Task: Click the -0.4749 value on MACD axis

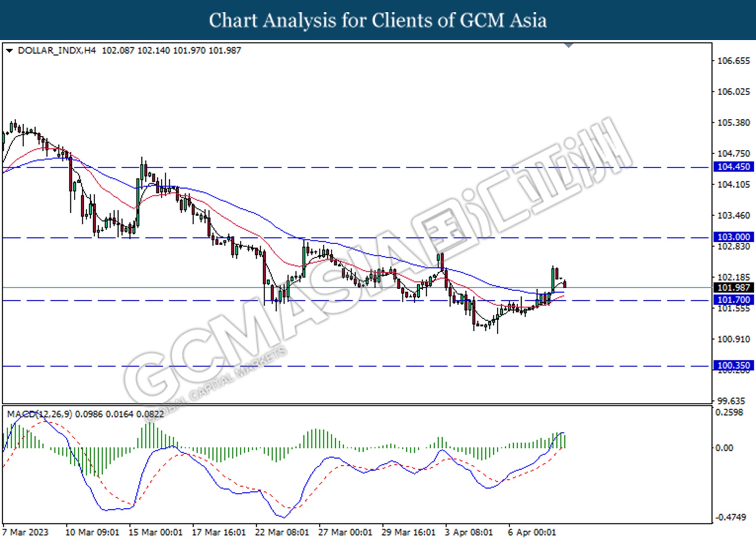Action: pos(730,517)
